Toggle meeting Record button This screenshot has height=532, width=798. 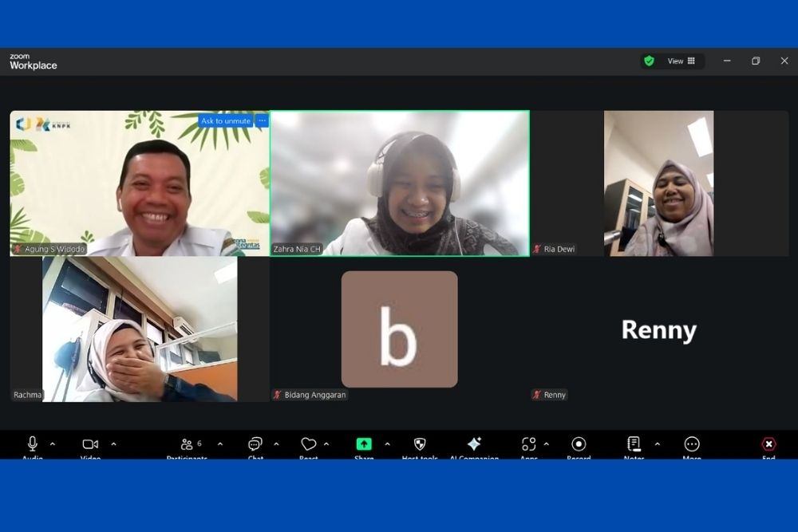click(x=579, y=444)
